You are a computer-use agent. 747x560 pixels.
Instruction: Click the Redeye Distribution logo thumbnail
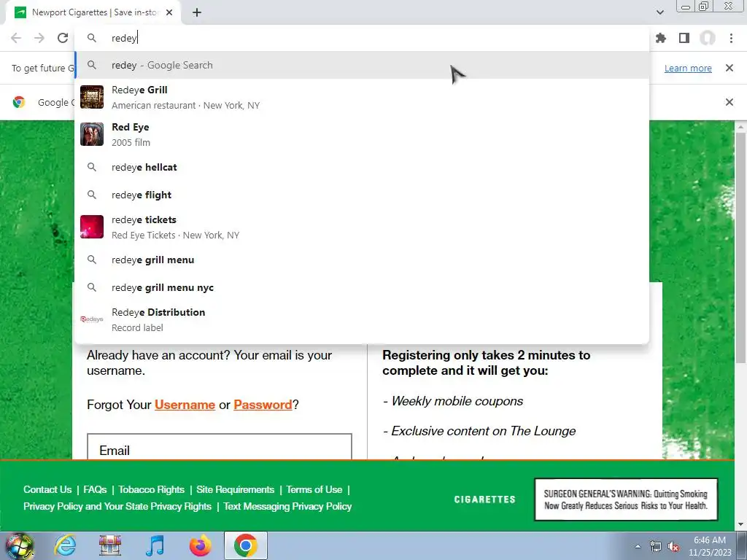click(92, 319)
